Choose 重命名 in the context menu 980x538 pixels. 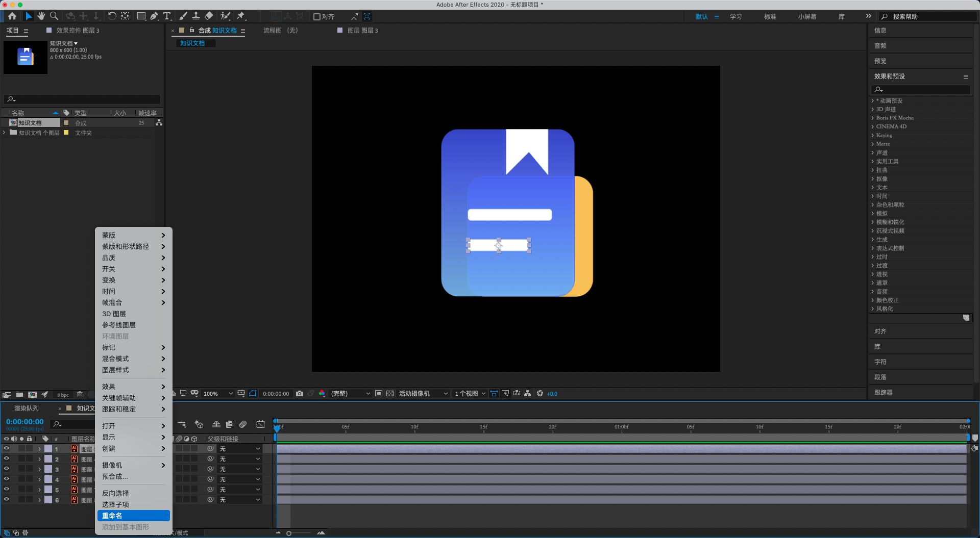(133, 516)
